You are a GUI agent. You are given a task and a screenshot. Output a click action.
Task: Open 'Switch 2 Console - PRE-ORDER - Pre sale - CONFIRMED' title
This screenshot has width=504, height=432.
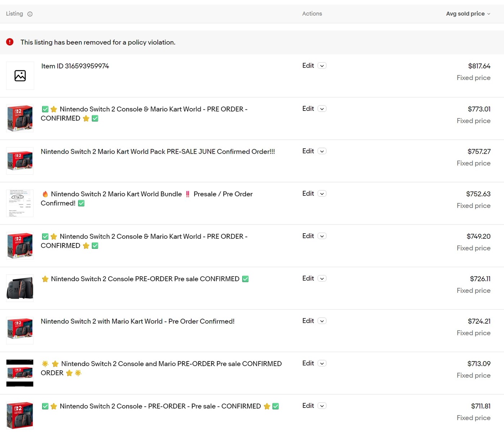[x=160, y=406]
